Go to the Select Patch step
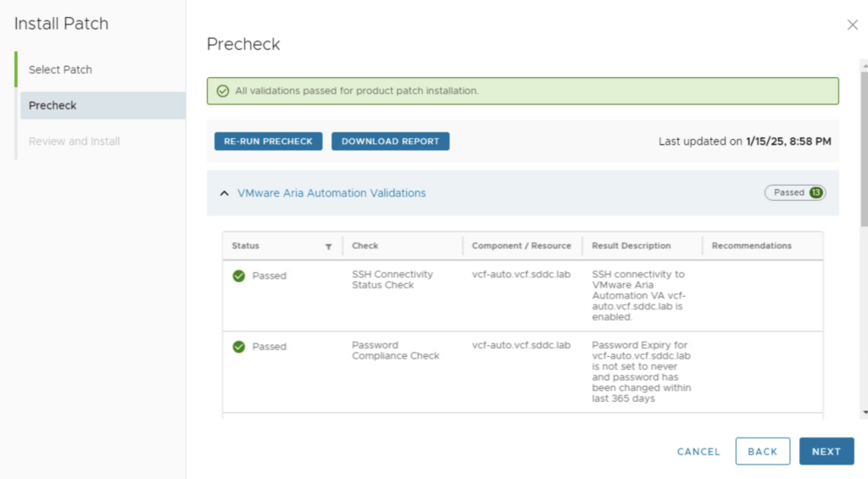Screen dimensions: 868x479 pyautogui.click(x=60, y=70)
